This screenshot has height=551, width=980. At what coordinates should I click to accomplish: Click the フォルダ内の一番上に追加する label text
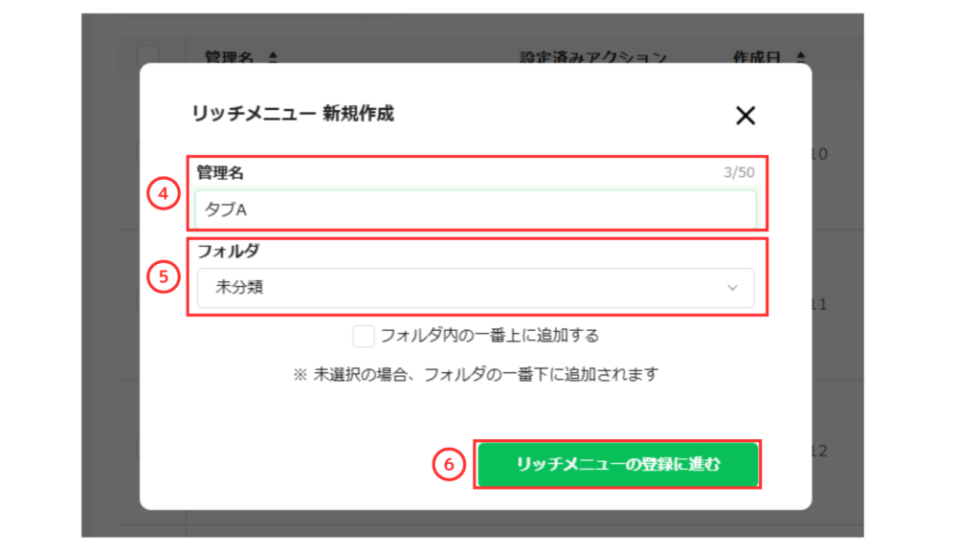click(x=489, y=336)
